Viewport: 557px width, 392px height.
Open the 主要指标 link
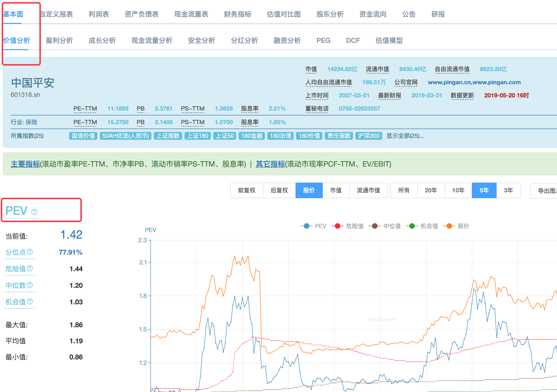tap(25, 164)
